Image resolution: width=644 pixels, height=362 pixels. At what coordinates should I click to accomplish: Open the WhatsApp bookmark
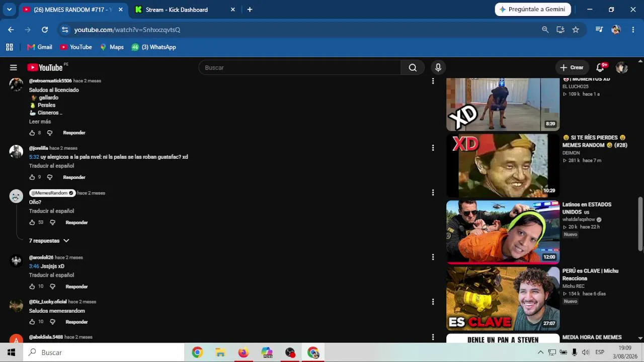pyautogui.click(x=153, y=47)
